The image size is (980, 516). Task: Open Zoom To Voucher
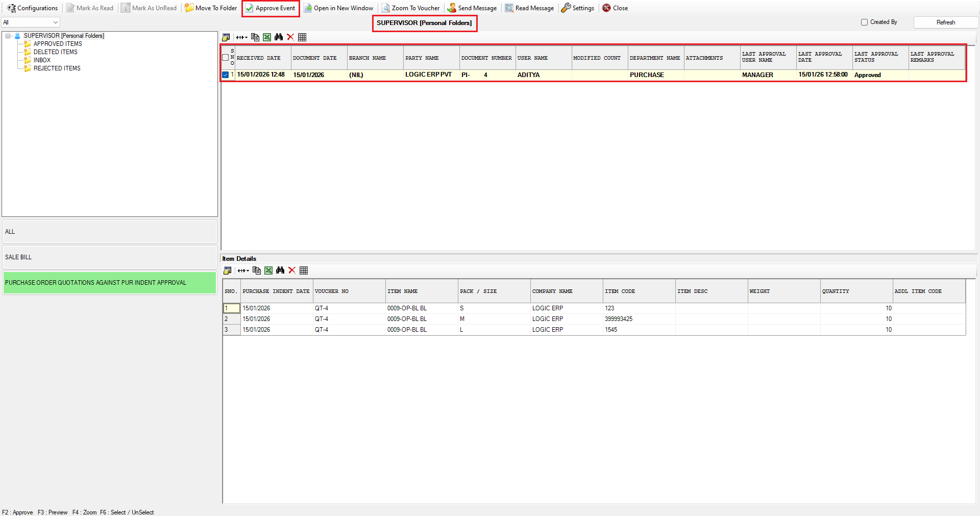[x=411, y=8]
